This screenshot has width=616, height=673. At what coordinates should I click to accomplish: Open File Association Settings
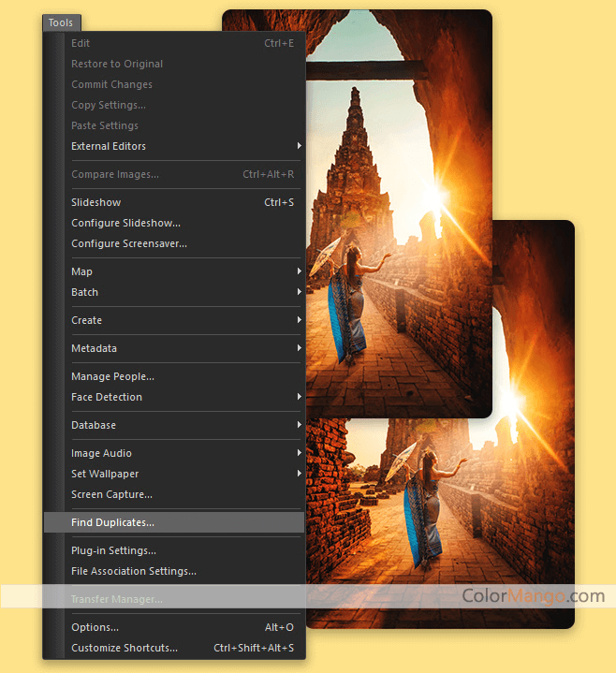(134, 571)
